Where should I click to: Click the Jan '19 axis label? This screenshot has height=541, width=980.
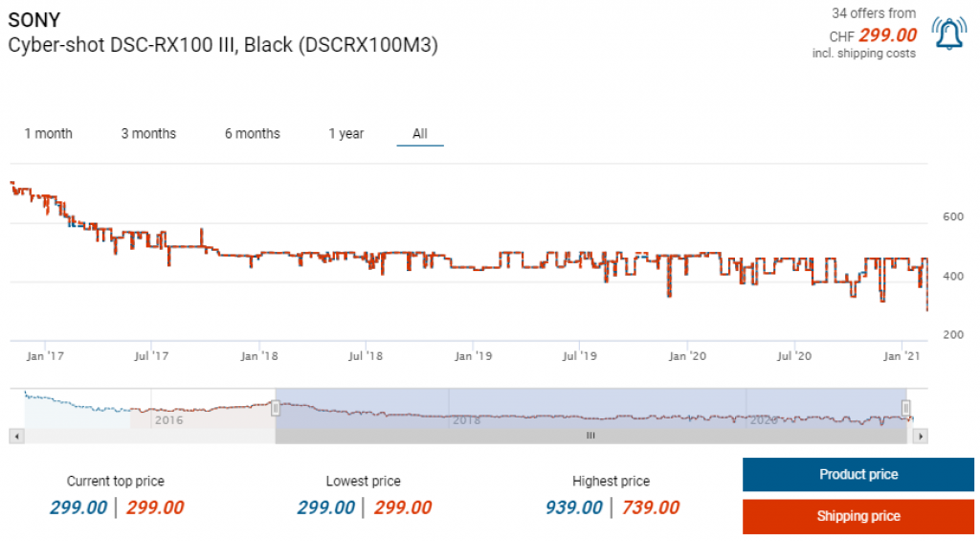click(x=473, y=356)
